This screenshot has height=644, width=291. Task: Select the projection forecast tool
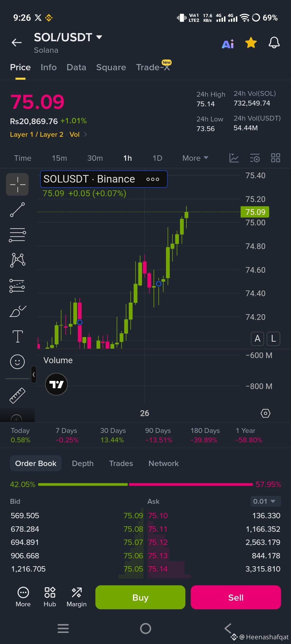pos(17,286)
